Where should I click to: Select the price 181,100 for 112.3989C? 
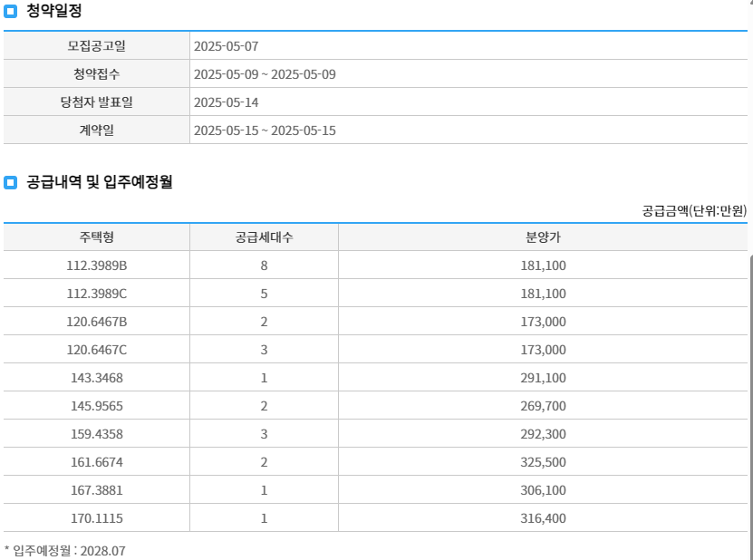pyautogui.click(x=544, y=293)
